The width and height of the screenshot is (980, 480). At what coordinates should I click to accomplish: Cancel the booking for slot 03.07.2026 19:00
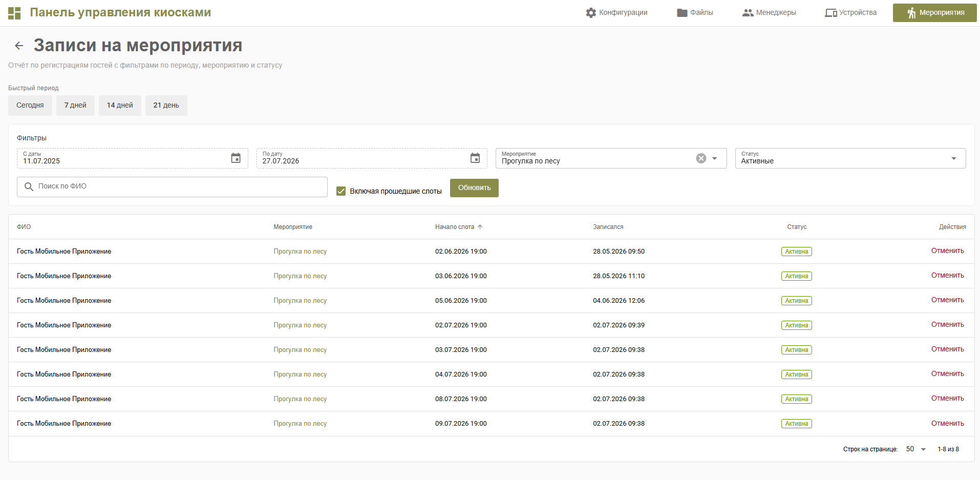tap(948, 349)
